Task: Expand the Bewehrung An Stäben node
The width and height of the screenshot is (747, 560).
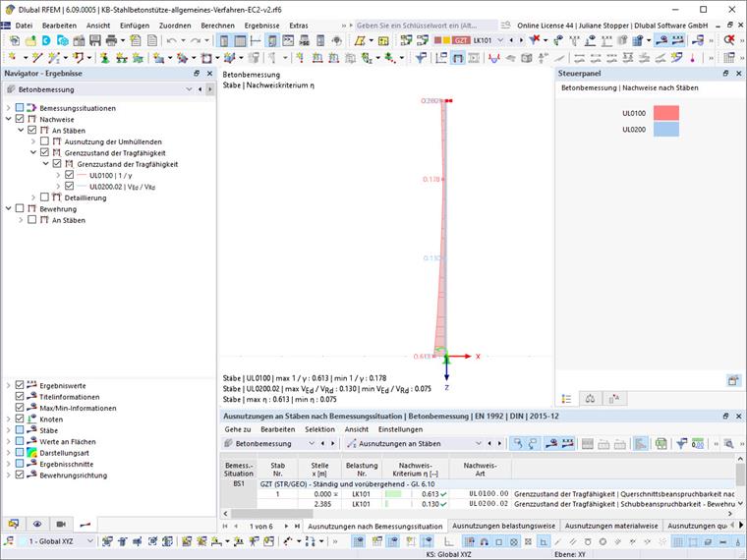Action: tap(21, 219)
